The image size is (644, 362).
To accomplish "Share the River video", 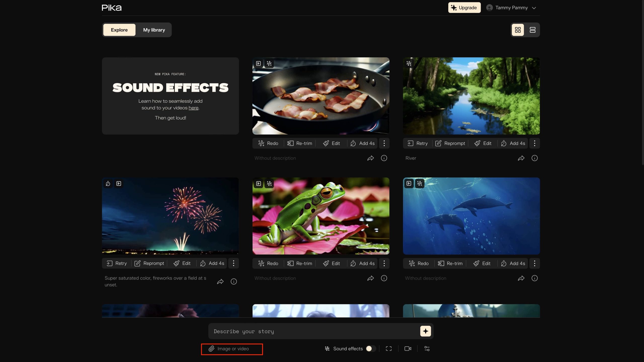I will [x=521, y=158].
